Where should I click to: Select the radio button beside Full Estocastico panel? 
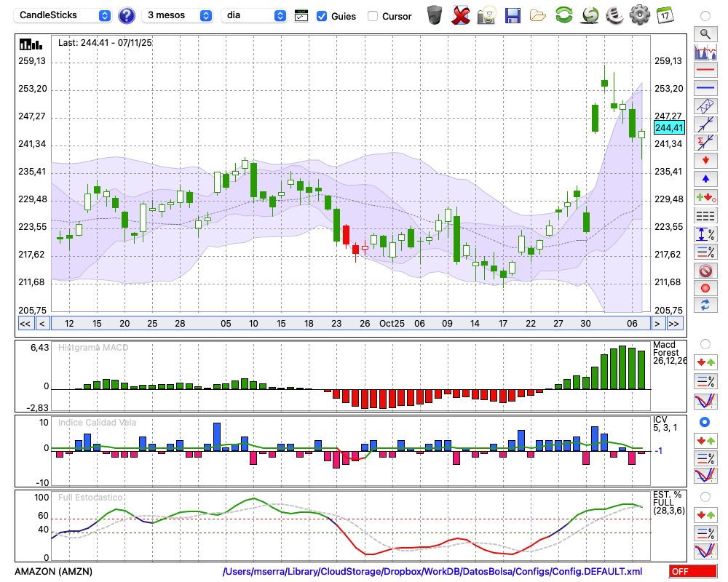click(x=705, y=497)
